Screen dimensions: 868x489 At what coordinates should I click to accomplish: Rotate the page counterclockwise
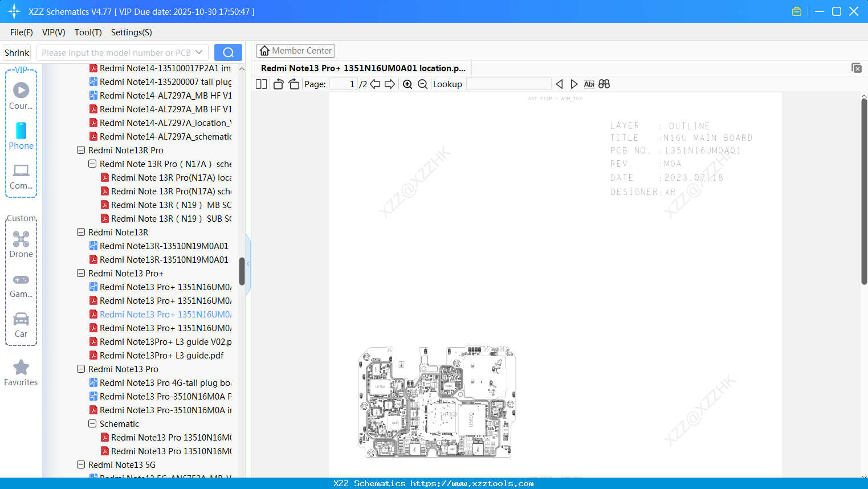tap(278, 84)
